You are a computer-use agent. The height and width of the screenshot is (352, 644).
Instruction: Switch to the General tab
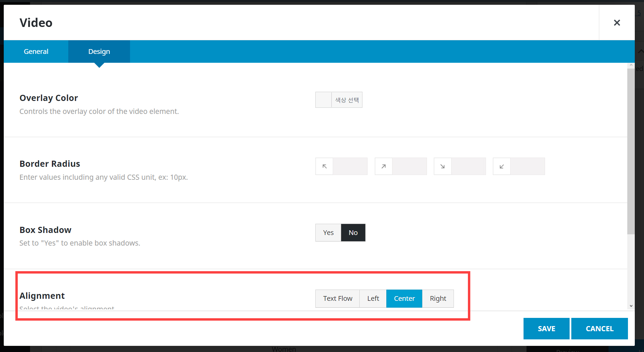pos(36,52)
